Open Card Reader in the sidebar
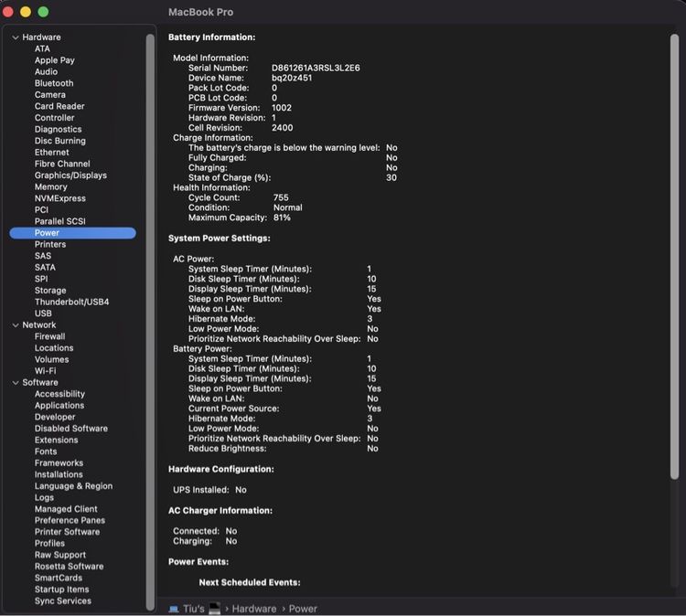This screenshot has width=686, height=616. 59,106
